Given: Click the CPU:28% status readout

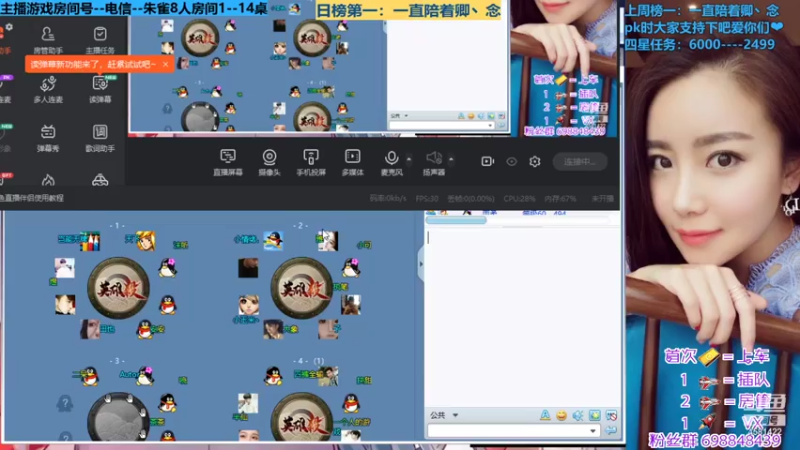Looking at the screenshot, I should point(519,198).
